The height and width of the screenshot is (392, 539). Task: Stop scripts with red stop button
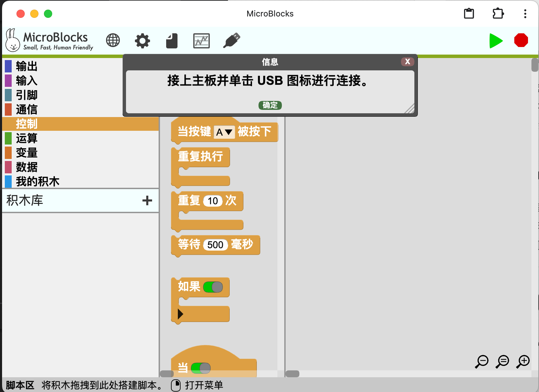pos(521,40)
